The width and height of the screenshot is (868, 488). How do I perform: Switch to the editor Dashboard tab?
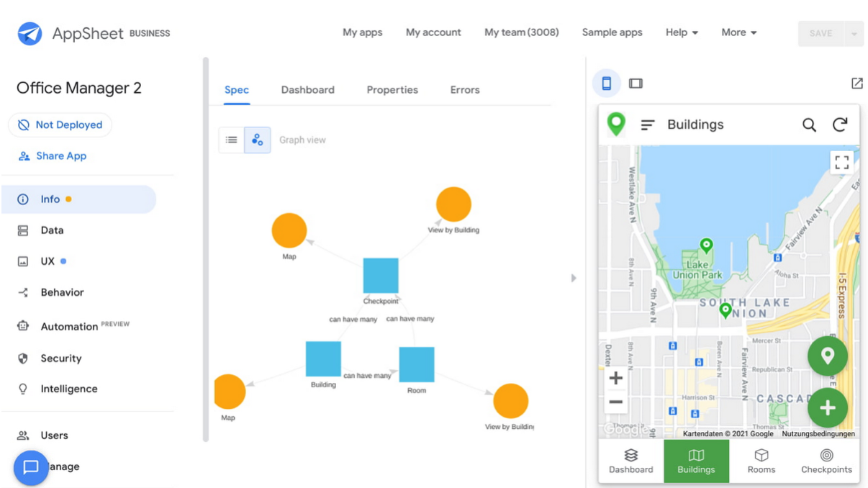pos(307,90)
